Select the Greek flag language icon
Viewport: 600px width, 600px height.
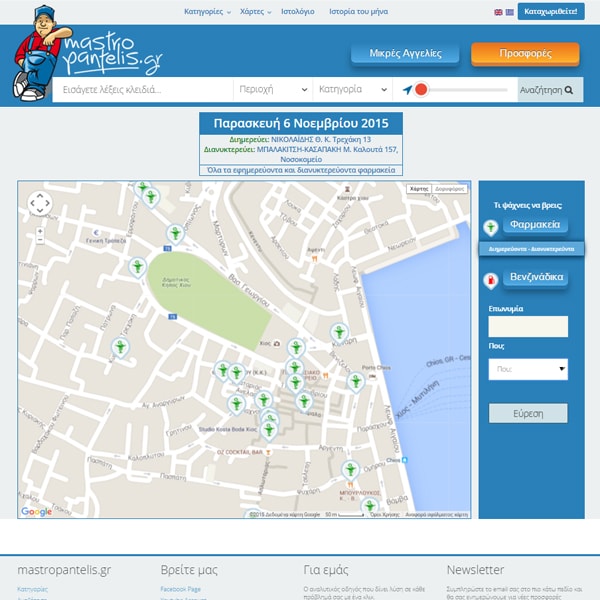click(509, 12)
